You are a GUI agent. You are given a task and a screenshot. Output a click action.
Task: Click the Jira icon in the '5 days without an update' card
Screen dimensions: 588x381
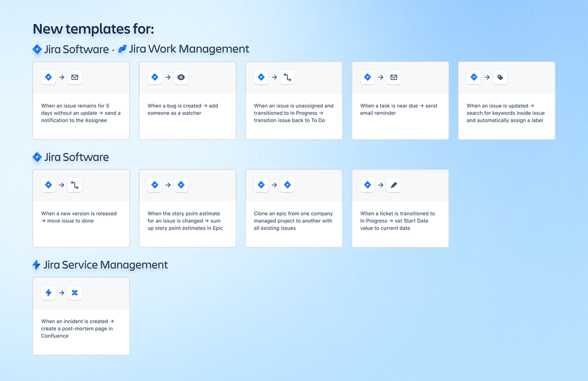point(48,77)
